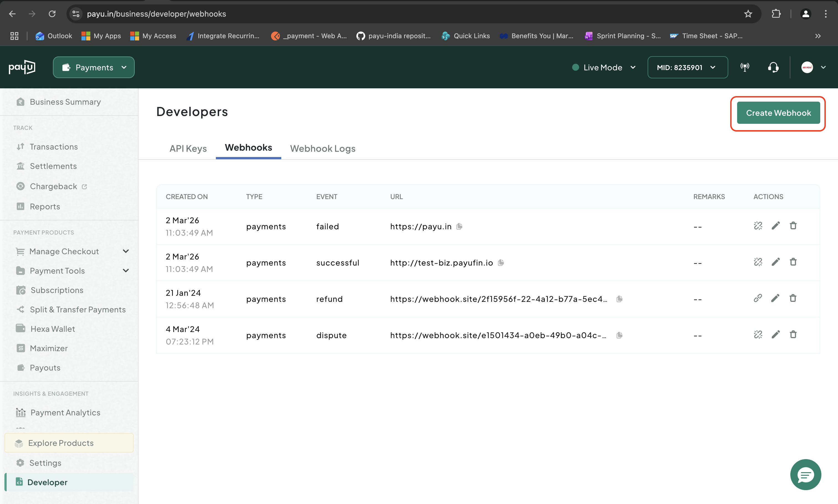The width and height of the screenshot is (838, 504).
Task: Switch to the API Keys tab
Action: 188,148
